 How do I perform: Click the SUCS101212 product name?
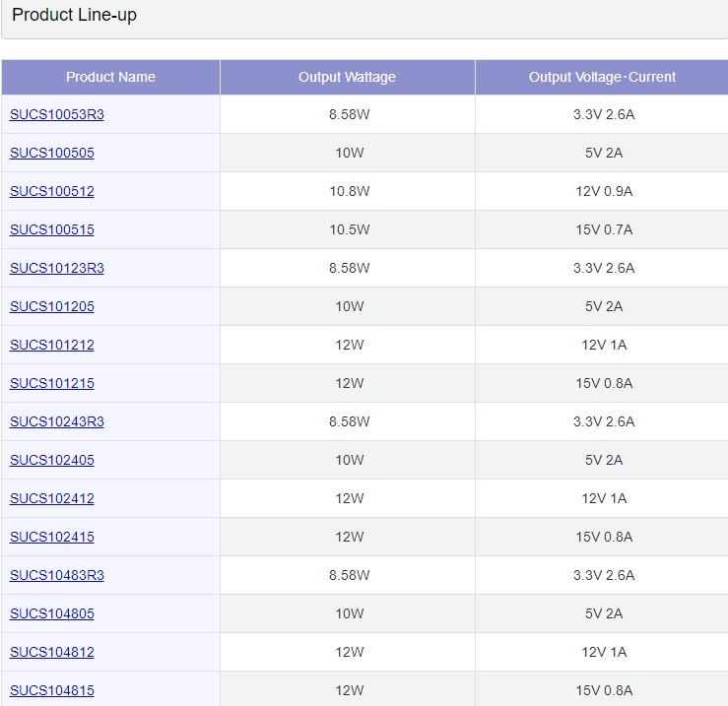[52, 345]
